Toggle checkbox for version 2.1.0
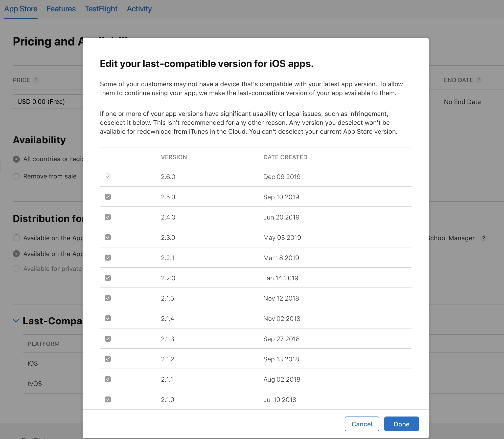 108,399
